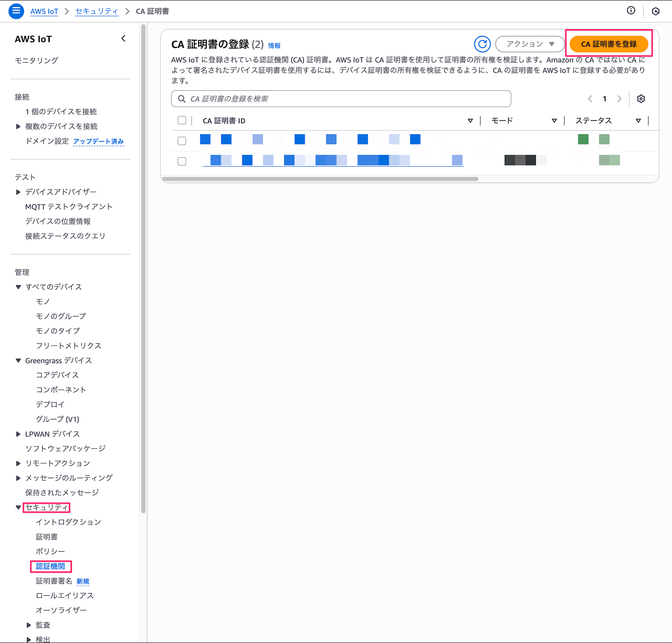The width and height of the screenshot is (672, 643).
Task: Collapse Greengrass デバイス tree
Action: (x=18, y=360)
